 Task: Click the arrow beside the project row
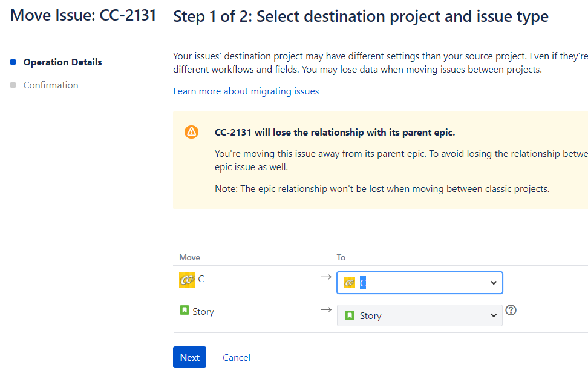[326, 277]
